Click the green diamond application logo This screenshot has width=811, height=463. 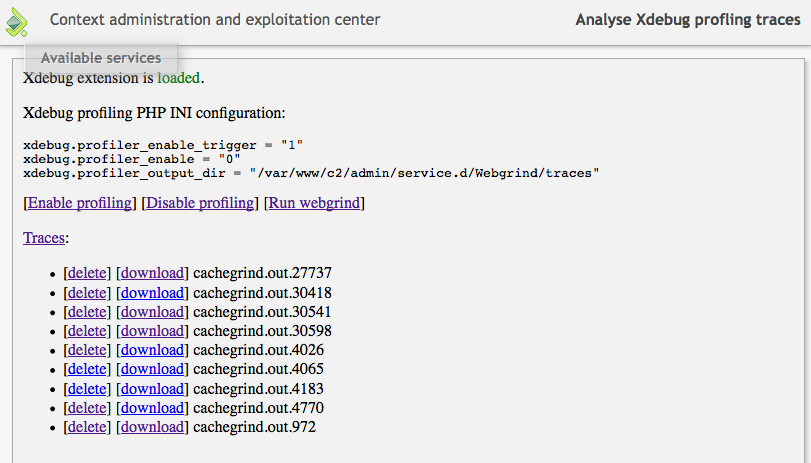point(17,23)
